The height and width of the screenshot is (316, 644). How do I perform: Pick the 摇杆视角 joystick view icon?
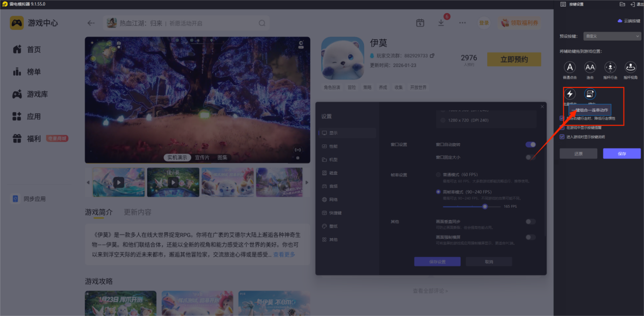tap(630, 67)
